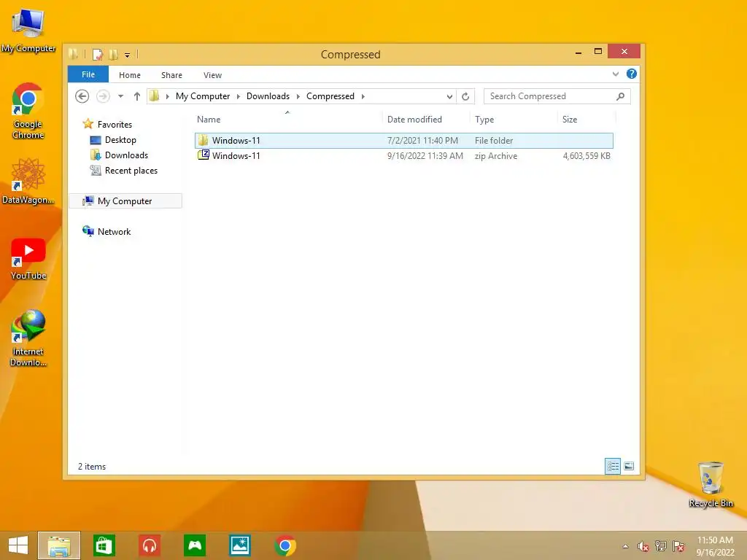This screenshot has width=747, height=560.
Task: Select Network in the navigation pane
Action: point(114,231)
